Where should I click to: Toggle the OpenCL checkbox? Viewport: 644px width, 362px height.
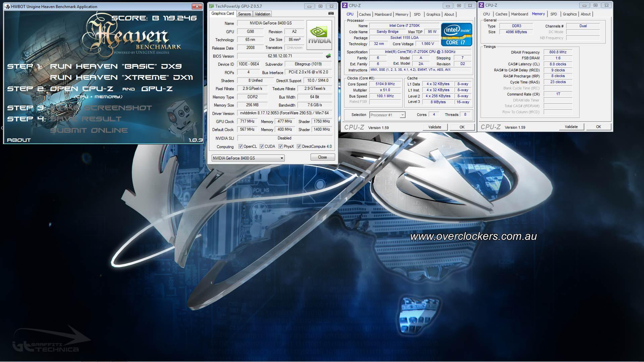click(x=240, y=146)
